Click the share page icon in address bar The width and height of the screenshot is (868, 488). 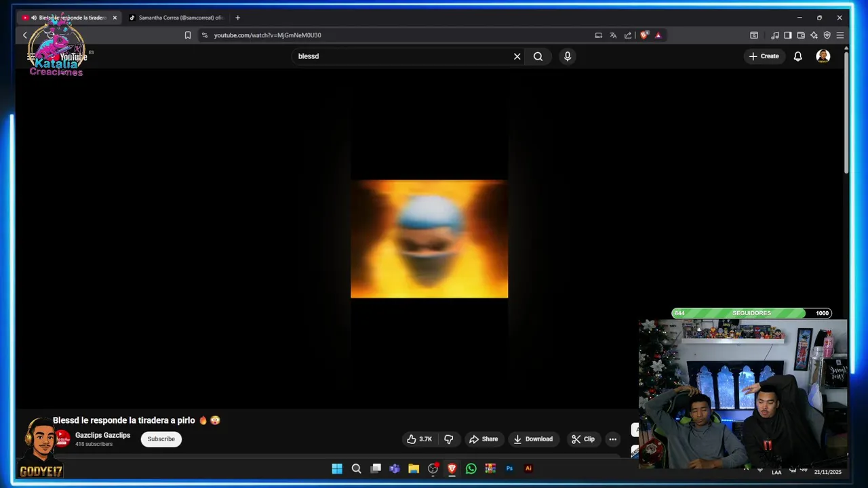(x=628, y=35)
